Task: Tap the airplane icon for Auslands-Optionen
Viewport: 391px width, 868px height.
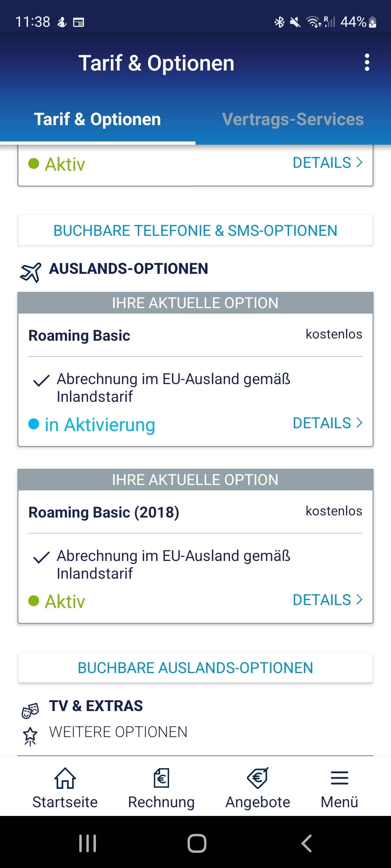Action: tap(30, 272)
